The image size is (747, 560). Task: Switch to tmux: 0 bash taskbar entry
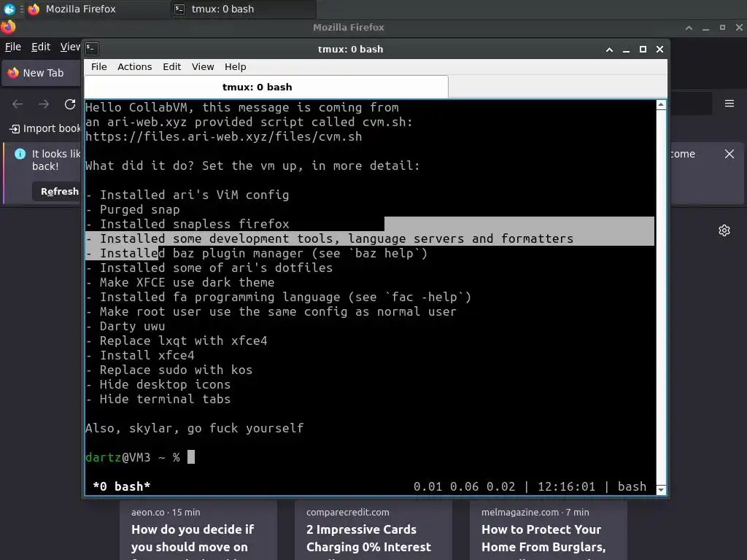(x=243, y=9)
